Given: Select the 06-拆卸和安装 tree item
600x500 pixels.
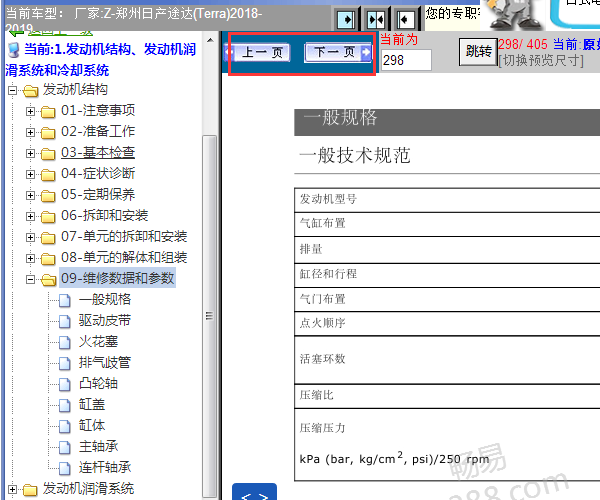Looking at the screenshot, I should 104,216.
